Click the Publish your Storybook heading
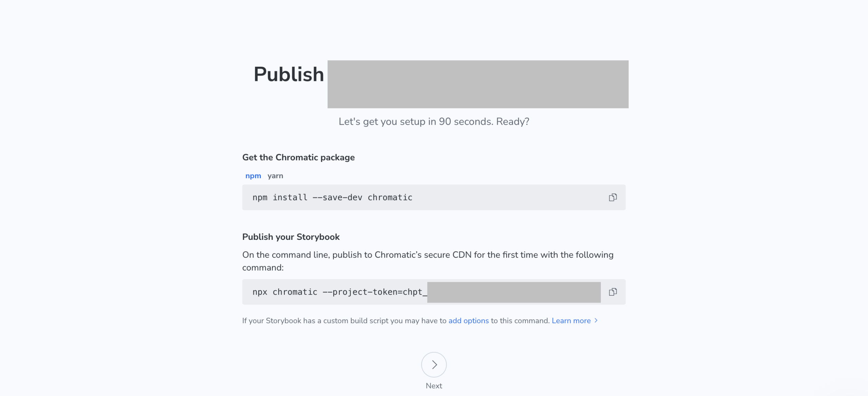Viewport: 868px width, 396px height. click(x=291, y=237)
